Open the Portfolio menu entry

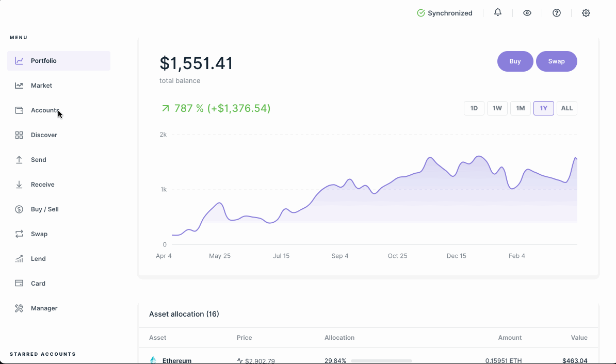tap(44, 60)
